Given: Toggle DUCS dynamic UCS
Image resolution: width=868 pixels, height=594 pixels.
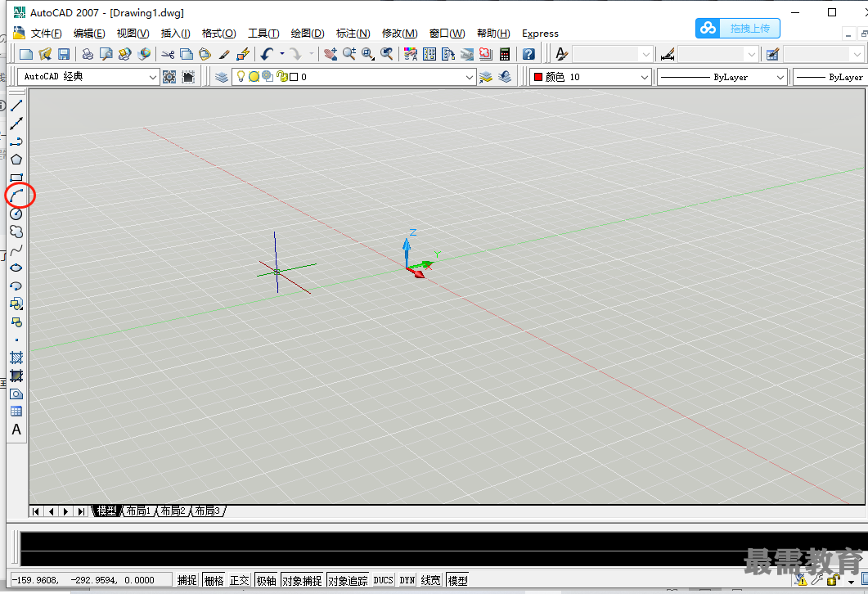Looking at the screenshot, I should 383,580.
